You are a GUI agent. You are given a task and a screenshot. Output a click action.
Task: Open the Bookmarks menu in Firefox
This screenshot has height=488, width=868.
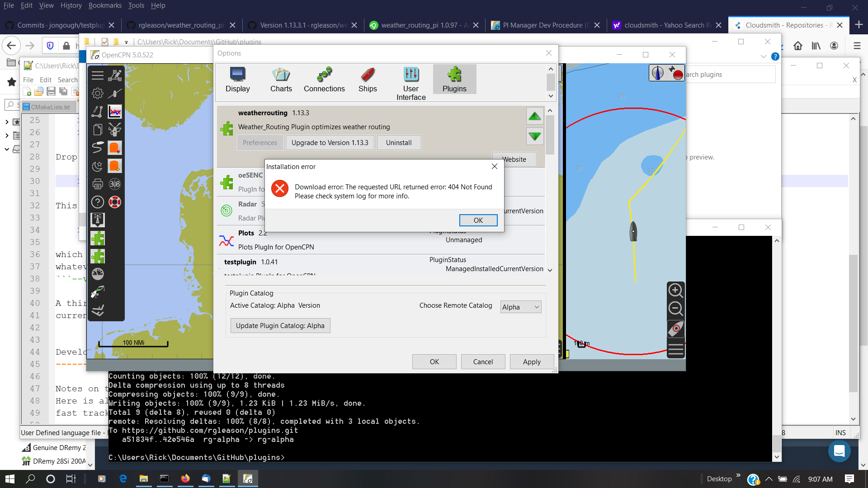point(105,5)
